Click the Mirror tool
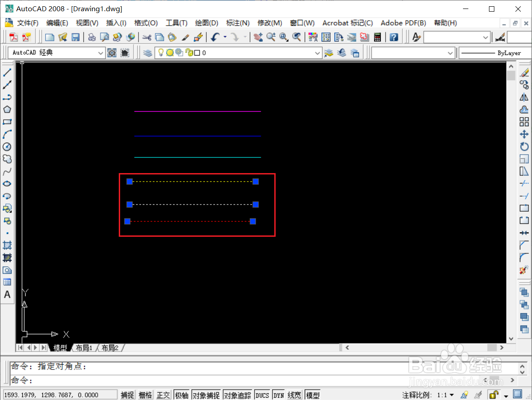Image resolution: width=532 pixels, height=400 pixels. (524, 97)
